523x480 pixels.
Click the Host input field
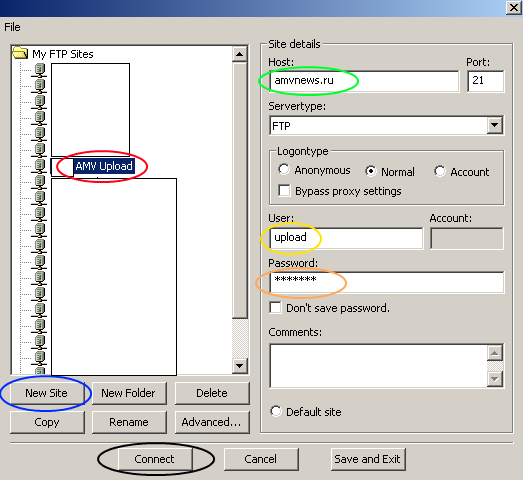364,80
